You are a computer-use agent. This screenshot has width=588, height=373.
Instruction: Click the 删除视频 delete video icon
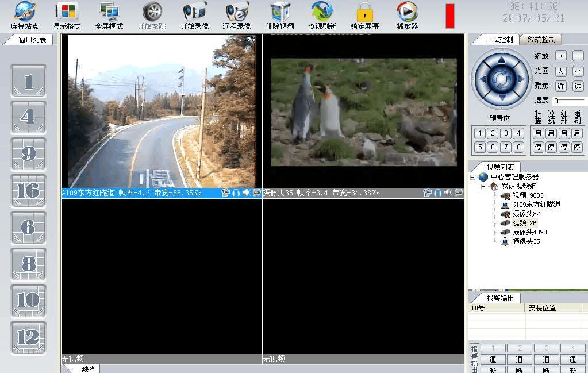pyautogui.click(x=280, y=16)
